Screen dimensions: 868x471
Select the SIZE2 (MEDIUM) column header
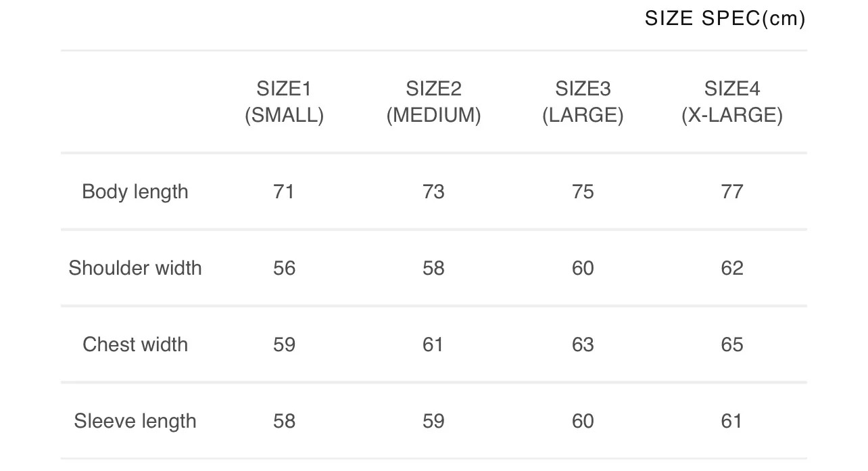[433, 102]
